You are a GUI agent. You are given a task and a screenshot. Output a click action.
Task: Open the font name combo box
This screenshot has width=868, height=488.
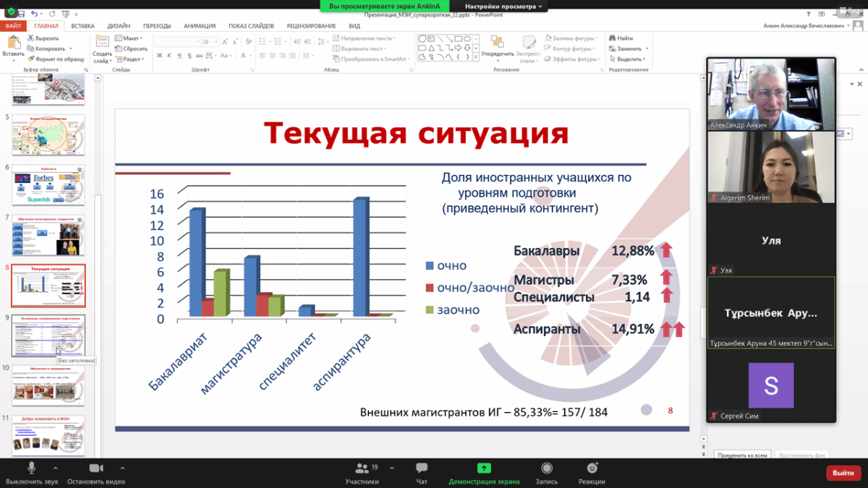pyautogui.click(x=176, y=42)
